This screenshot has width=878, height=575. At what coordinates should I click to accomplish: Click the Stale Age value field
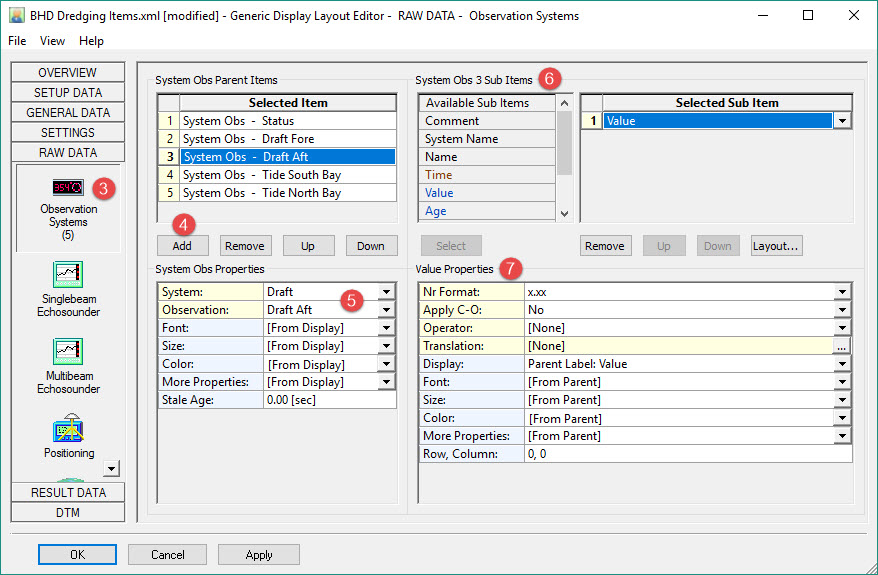pos(329,400)
